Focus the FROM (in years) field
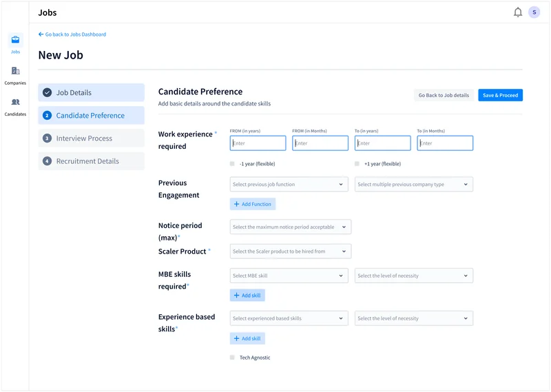This screenshot has height=392, width=551. tap(258, 143)
